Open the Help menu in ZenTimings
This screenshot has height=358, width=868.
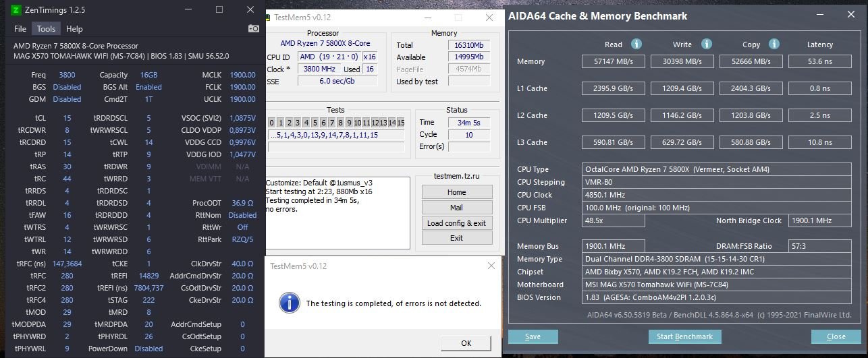(x=74, y=28)
